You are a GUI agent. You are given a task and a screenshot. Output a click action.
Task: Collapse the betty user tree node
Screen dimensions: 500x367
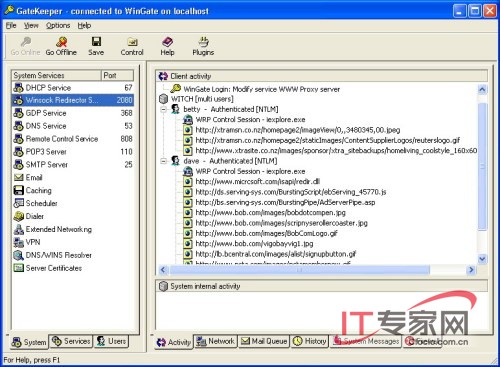[163, 109]
